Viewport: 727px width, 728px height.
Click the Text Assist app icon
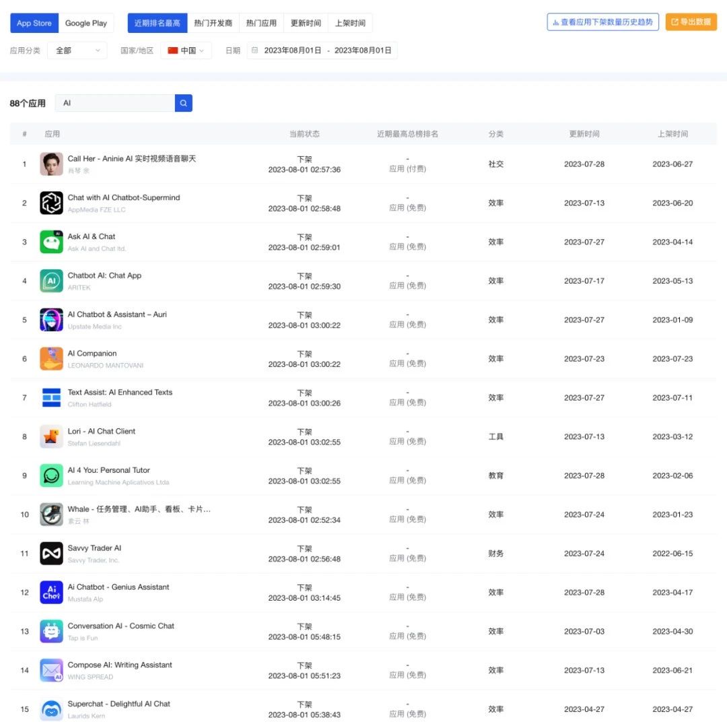52,398
